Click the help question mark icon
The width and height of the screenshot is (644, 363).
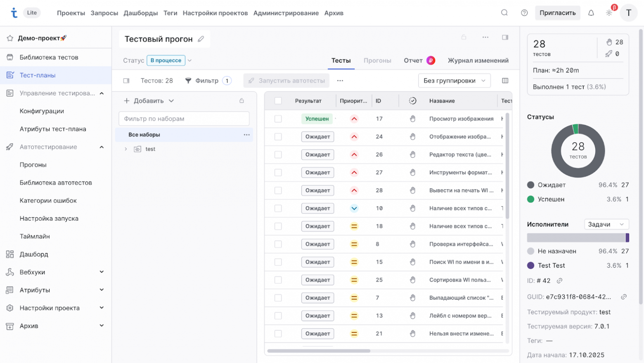[x=524, y=13]
